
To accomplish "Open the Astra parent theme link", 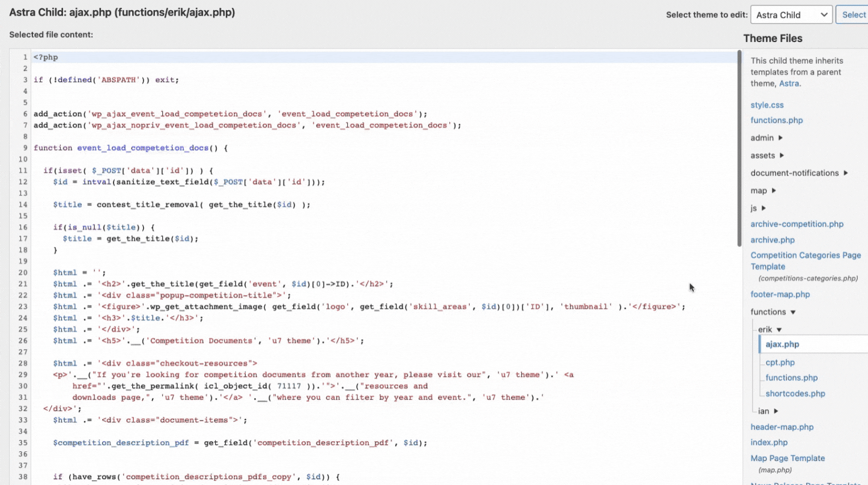I will tap(789, 84).
